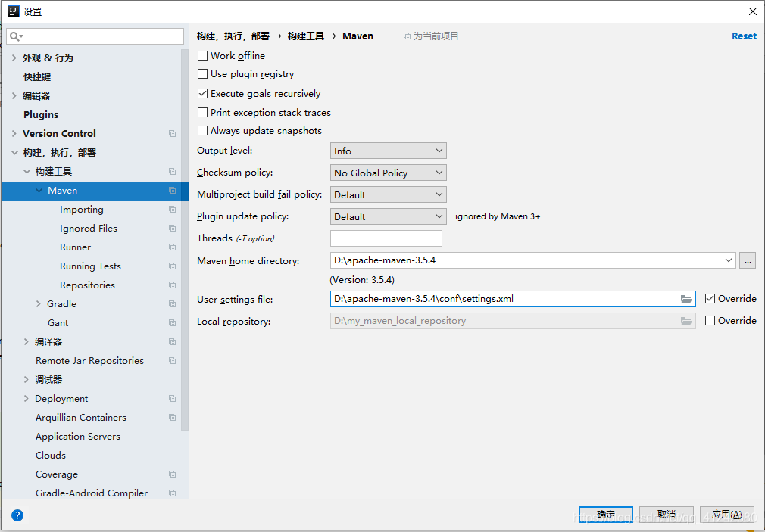Click the Threads input field
This screenshot has height=532, width=765.
(x=386, y=238)
